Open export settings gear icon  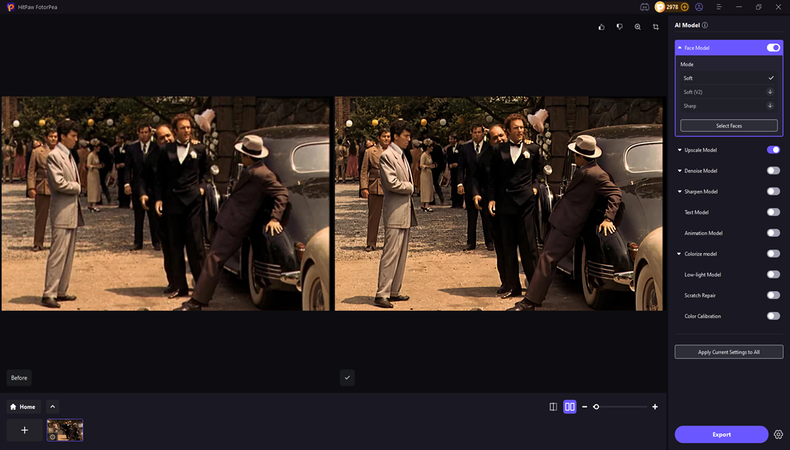coord(778,434)
